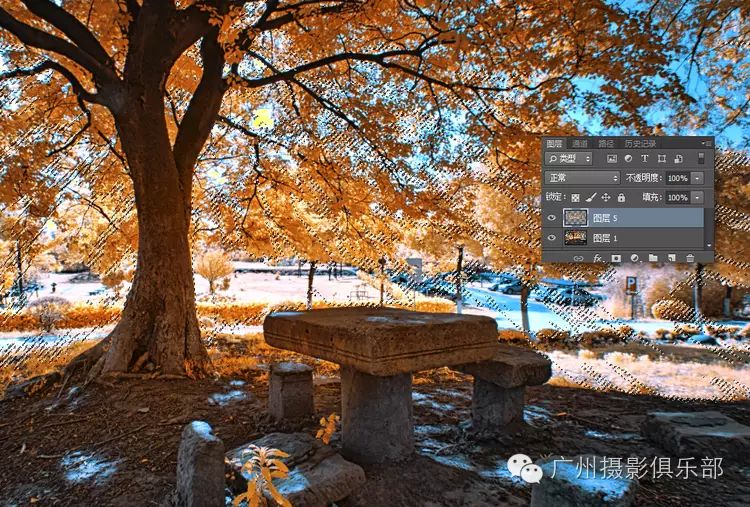Toggle the layer filtering on/off switch
The width and height of the screenshot is (750, 507).
(x=701, y=158)
